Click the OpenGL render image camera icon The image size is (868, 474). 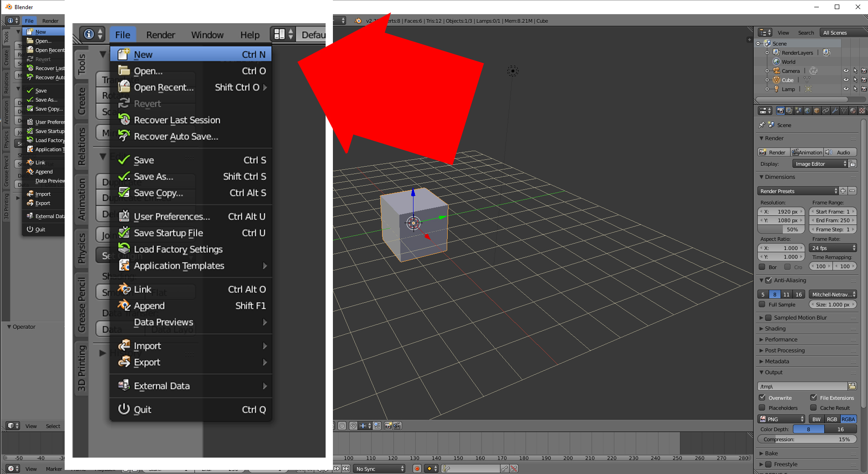click(x=388, y=426)
